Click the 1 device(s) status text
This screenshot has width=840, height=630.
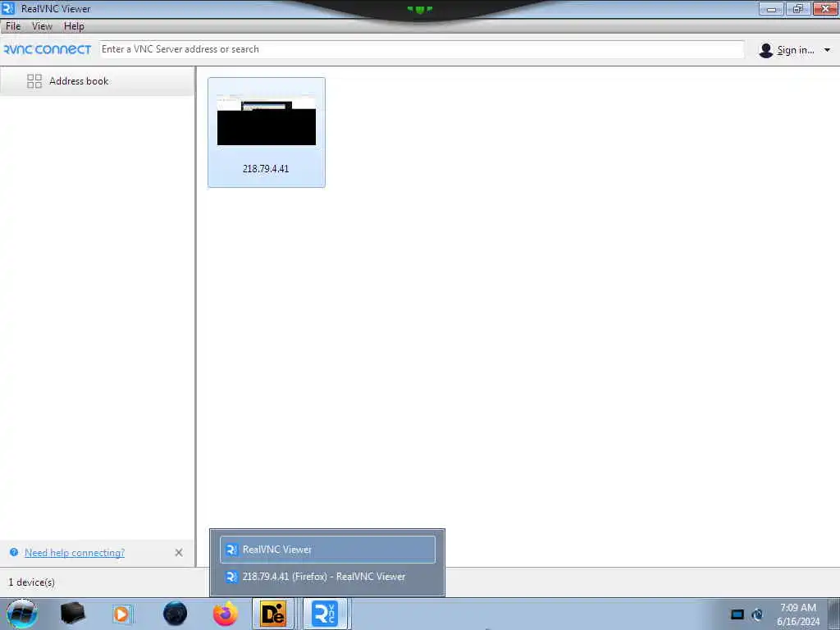(32, 582)
